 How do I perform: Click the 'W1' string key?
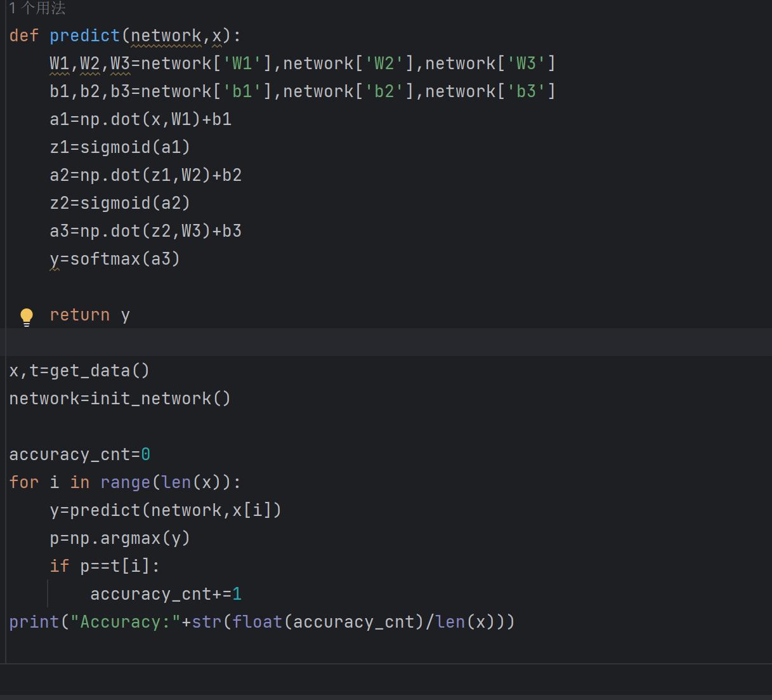(x=242, y=63)
